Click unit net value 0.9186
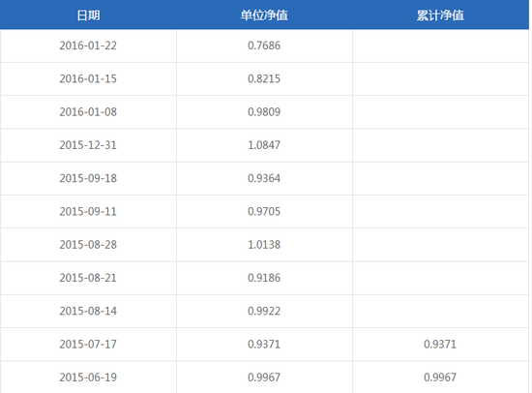 coord(264,278)
